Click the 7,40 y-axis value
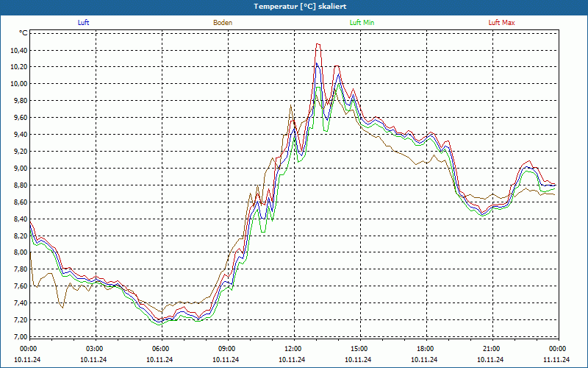Image resolution: width=588 pixels, height=368 pixels. [21, 303]
